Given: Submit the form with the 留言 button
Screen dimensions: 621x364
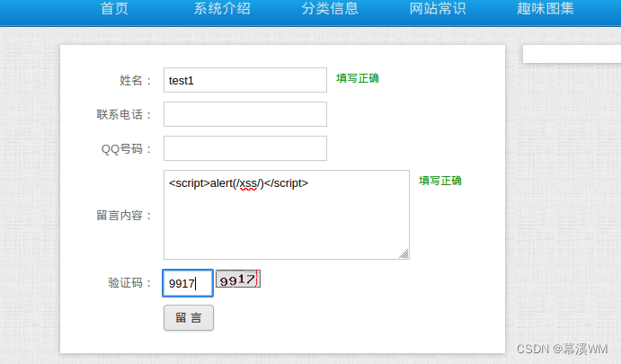Looking at the screenshot, I should 189,317.
